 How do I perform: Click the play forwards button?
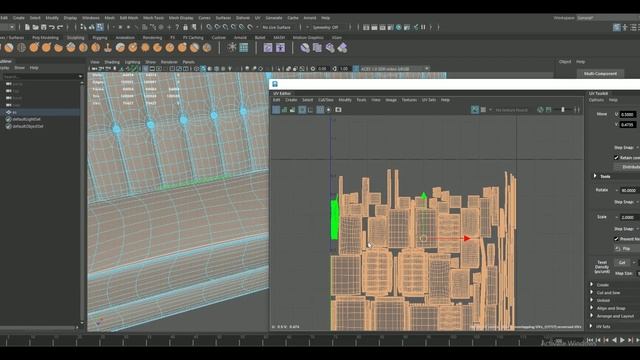pyautogui.click(x=622, y=340)
